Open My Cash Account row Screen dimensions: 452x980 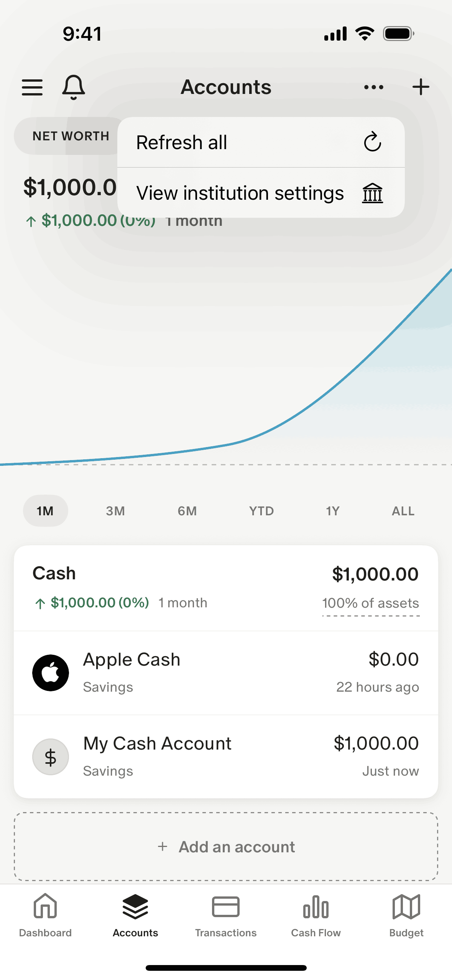(x=226, y=757)
